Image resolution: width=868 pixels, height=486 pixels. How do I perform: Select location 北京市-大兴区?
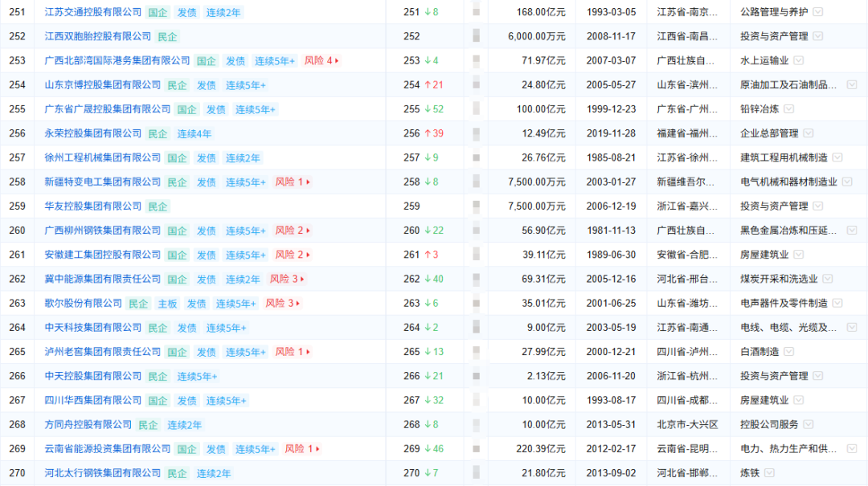tap(687, 425)
